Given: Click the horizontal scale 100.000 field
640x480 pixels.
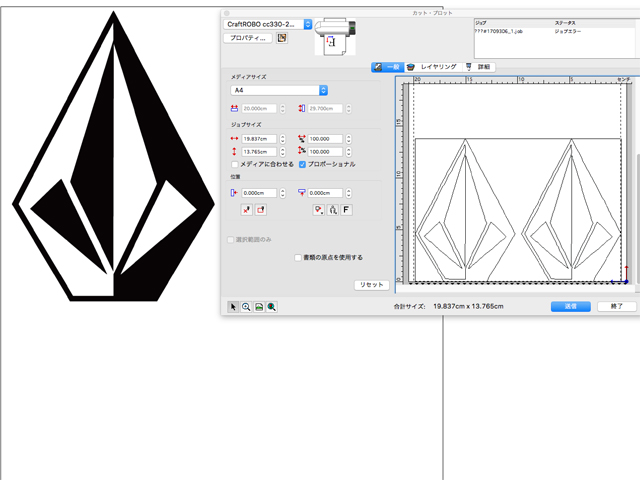Looking at the screenshot, I should point(325,139).
